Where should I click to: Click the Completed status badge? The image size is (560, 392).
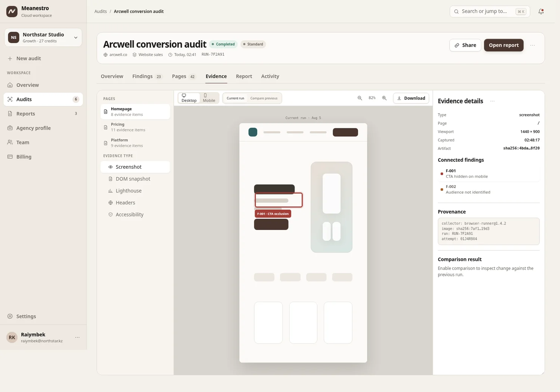pos(223,44)
